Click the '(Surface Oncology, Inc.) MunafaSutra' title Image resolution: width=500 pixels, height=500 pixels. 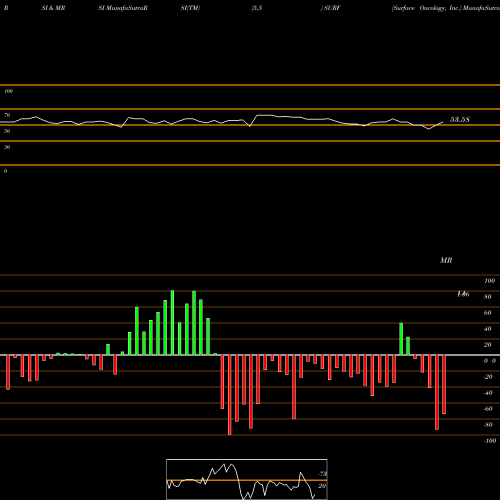click(446, 8)
